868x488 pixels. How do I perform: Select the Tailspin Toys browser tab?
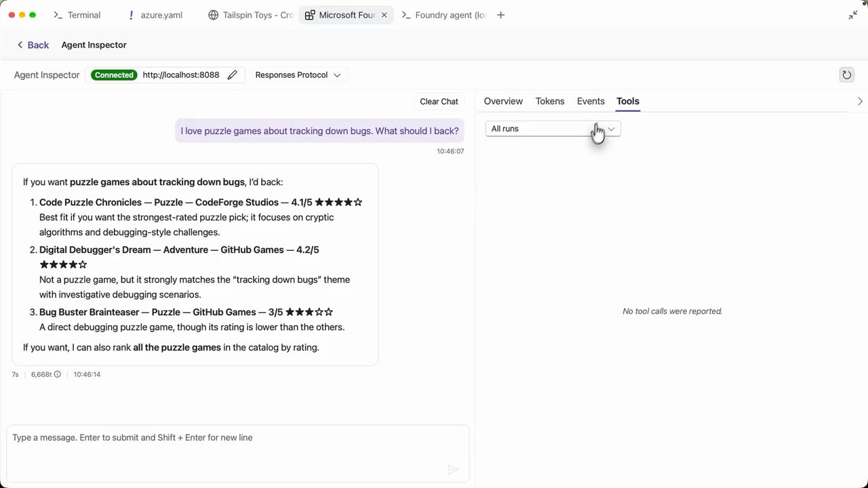[251, 15]
